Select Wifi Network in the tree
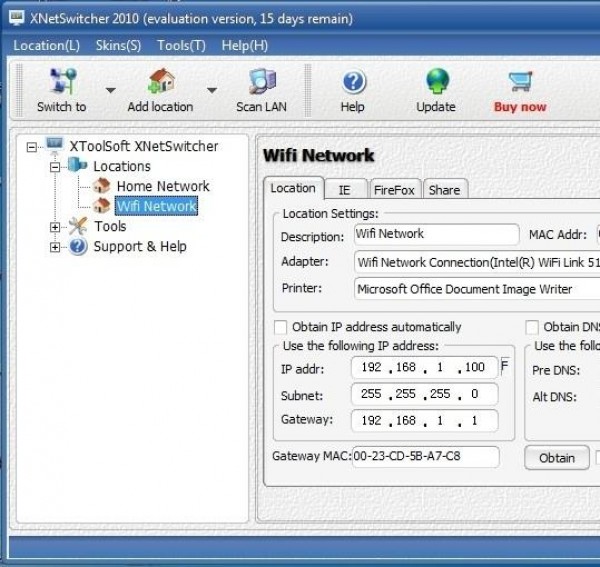 point(157,206)
